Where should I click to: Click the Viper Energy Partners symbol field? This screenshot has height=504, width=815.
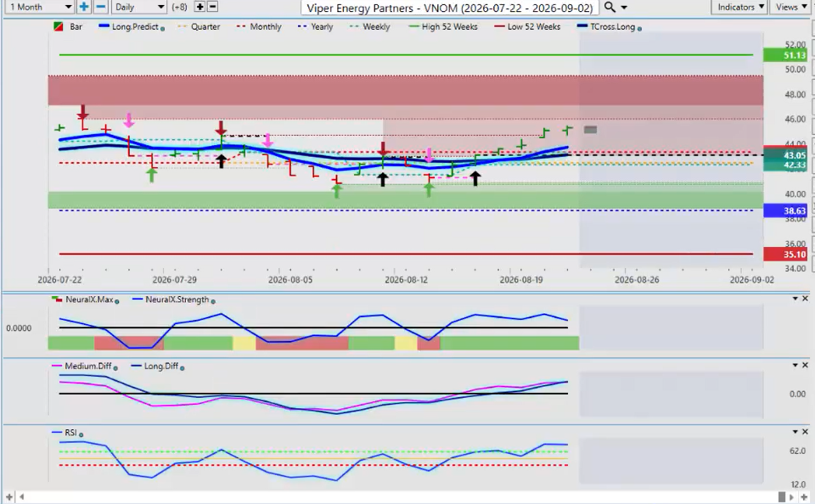click(450, 8)
